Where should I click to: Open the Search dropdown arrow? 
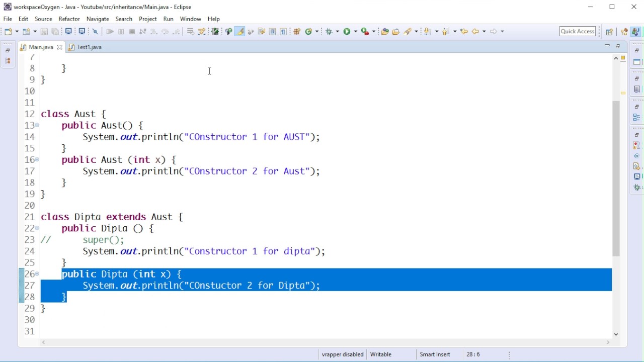(x=417, y=31)
